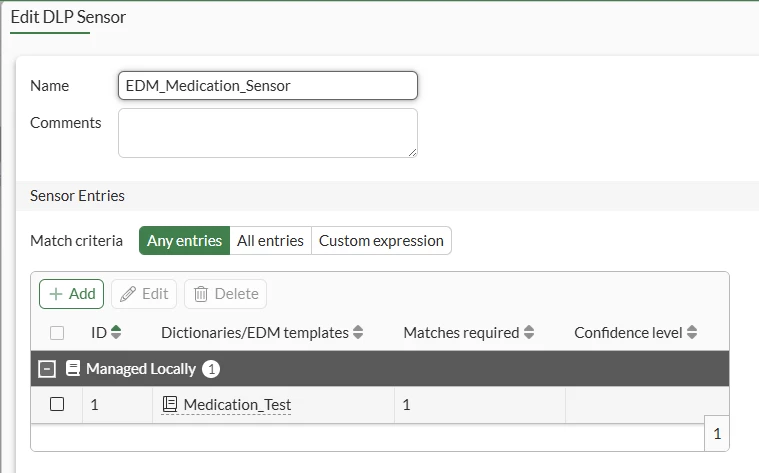The image size is (759, 473).
Task: Sort by ID using the arrows icon
Action: 116,332
